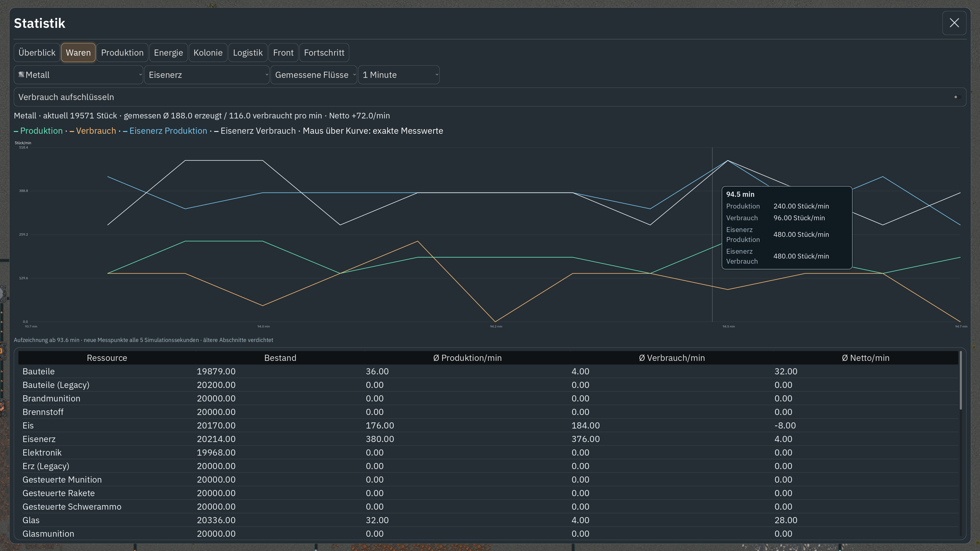Open the Gemessene Flüsse mode dropdown
The image size is (980, 551).
pos(314,75)
